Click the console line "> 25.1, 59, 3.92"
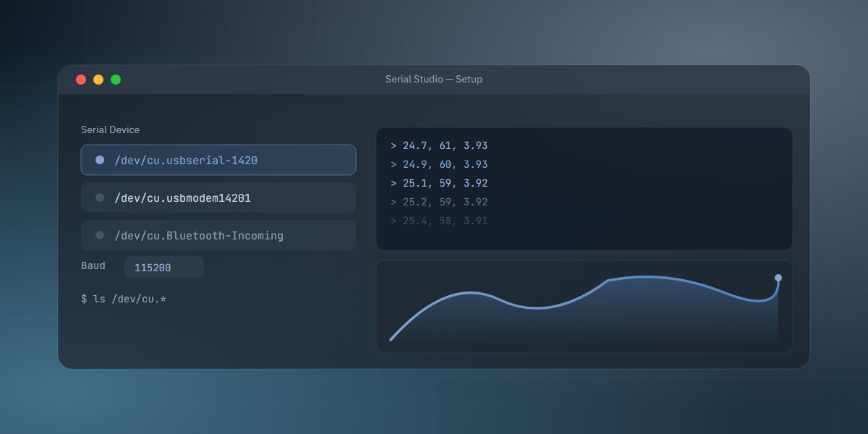Screen dimensions: 868x434 point(439,184)
